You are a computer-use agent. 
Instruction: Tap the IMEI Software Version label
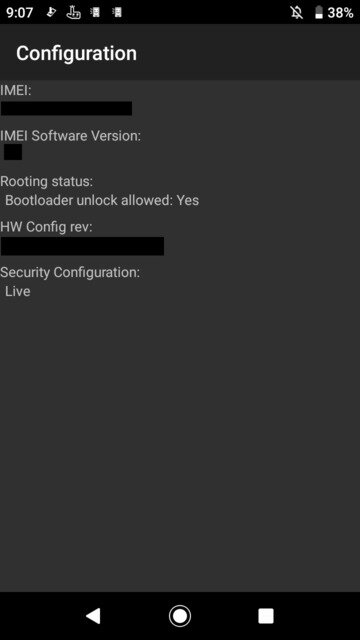coord(71,136)
